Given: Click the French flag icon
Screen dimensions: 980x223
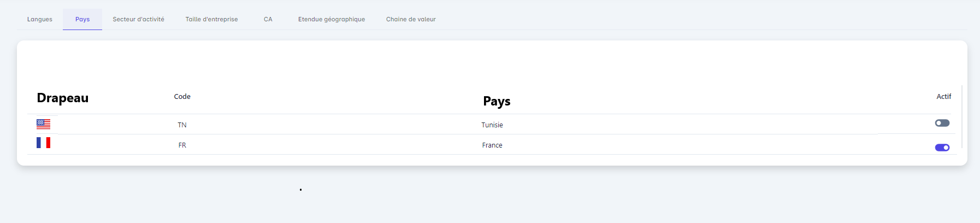Looking at the screenshot, I should tap(43, 143).
